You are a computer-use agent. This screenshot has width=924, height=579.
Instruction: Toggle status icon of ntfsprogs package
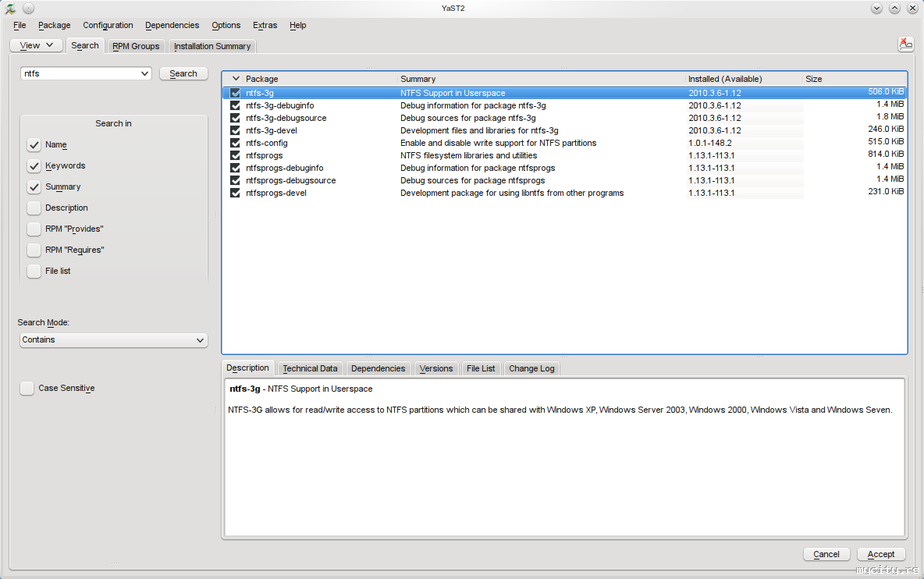[x=235, y=155]
